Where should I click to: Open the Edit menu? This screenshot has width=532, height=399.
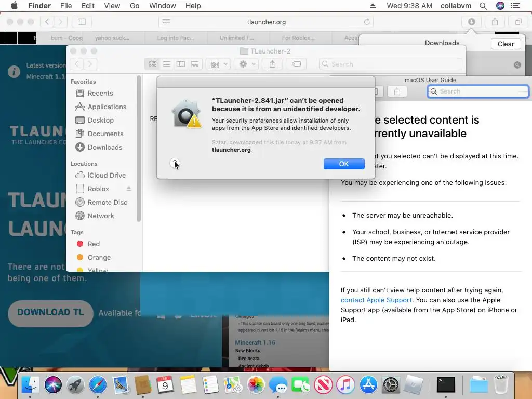point(88,6)
